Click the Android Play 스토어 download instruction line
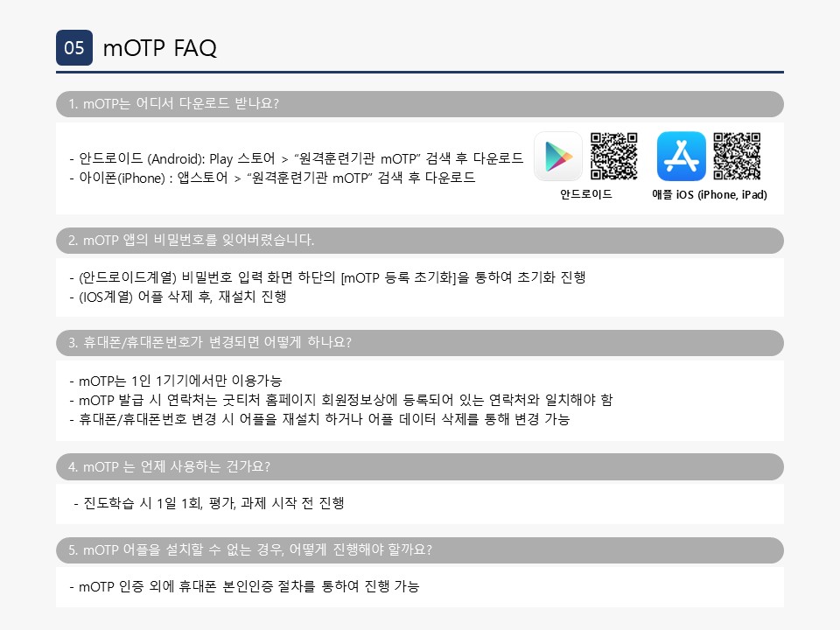This screenshot has width=840, height=630. (297, 158)
